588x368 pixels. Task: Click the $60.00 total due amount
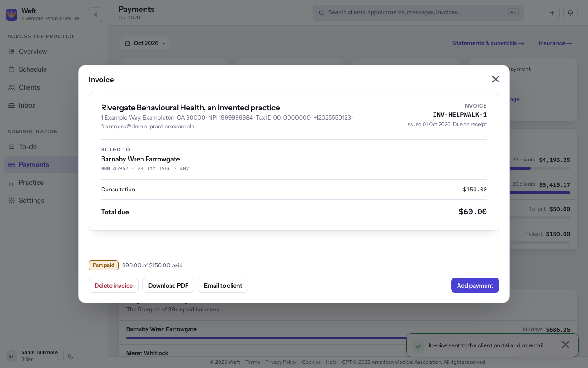(x=473, y=212)
